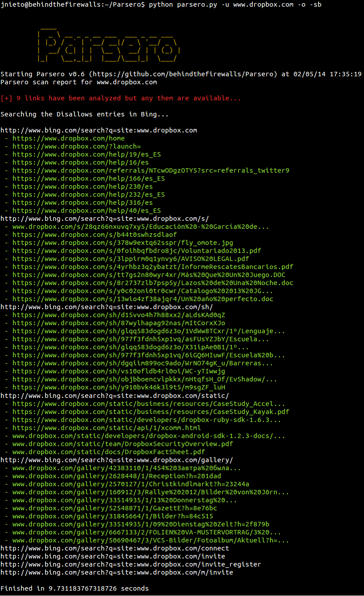The image size is (364, 596).
Task: Open the help/166/es_ES link
Action: (89, 178)
